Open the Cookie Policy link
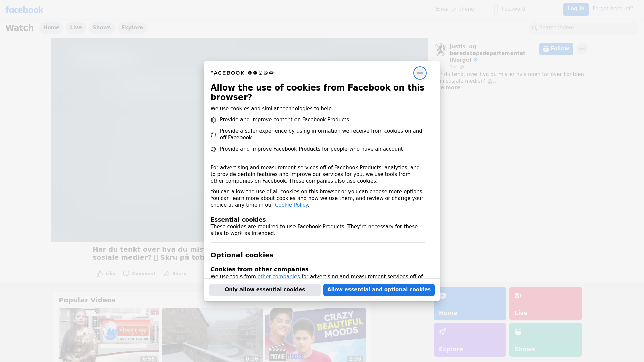 291,205
